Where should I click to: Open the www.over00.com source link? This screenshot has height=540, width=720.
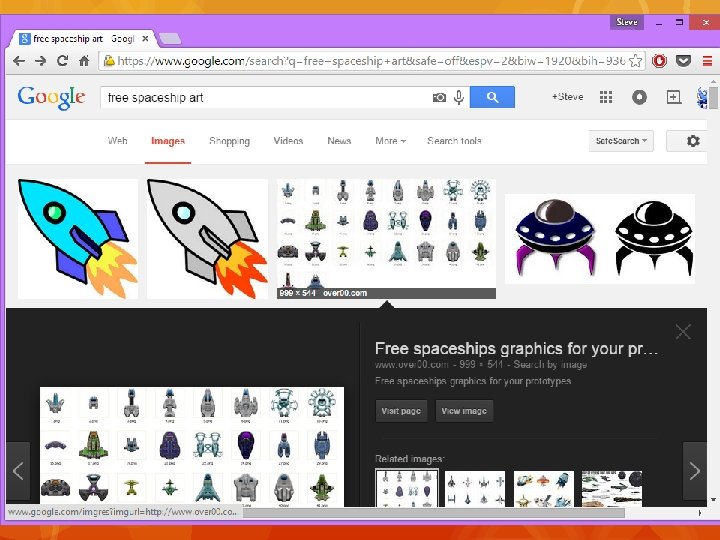411,365
